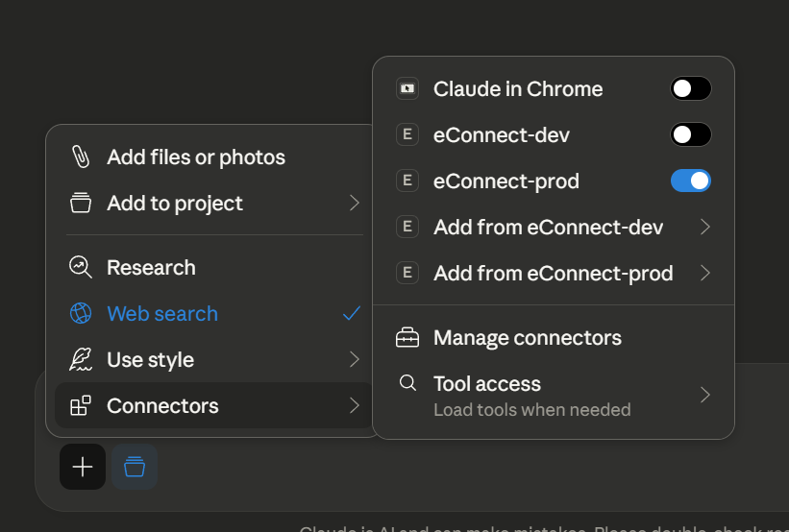The width and height of the screenshot is (789, 532).
Task: Click the Claude in Chrome label
Action: tap(518, 89)
